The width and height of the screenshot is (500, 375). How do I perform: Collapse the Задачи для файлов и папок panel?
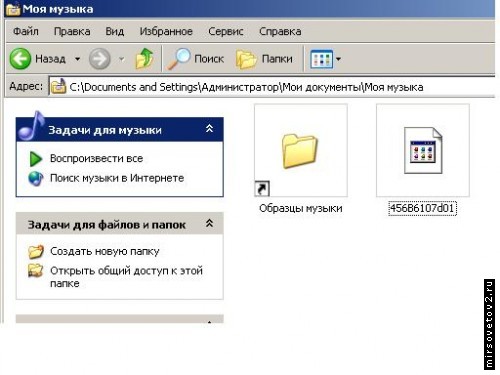coord(209,223)
